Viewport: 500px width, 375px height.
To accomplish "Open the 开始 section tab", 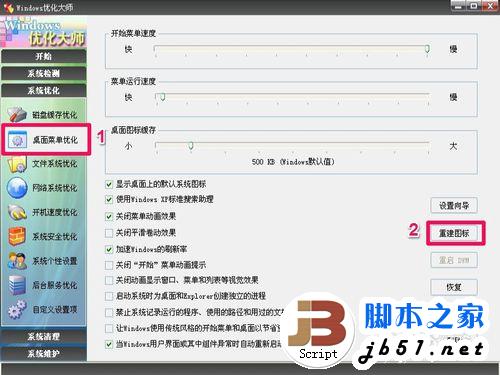I will (x=44, y=56).
